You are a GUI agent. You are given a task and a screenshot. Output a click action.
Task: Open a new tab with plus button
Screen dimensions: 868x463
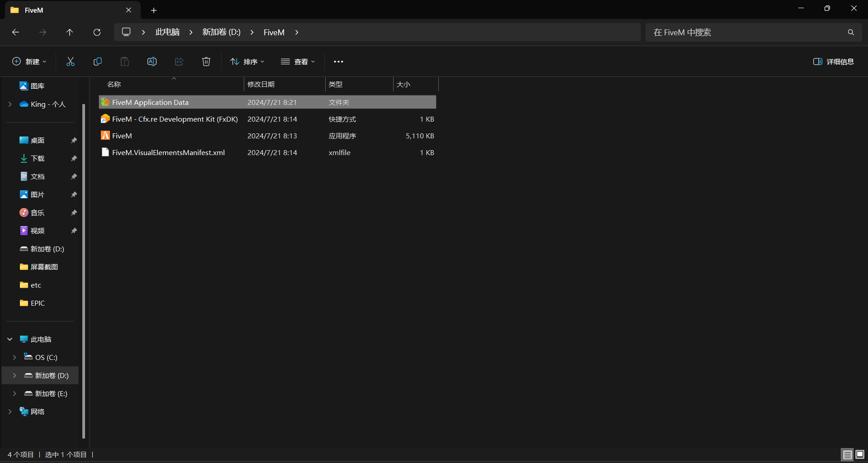[x=154, y=10]
